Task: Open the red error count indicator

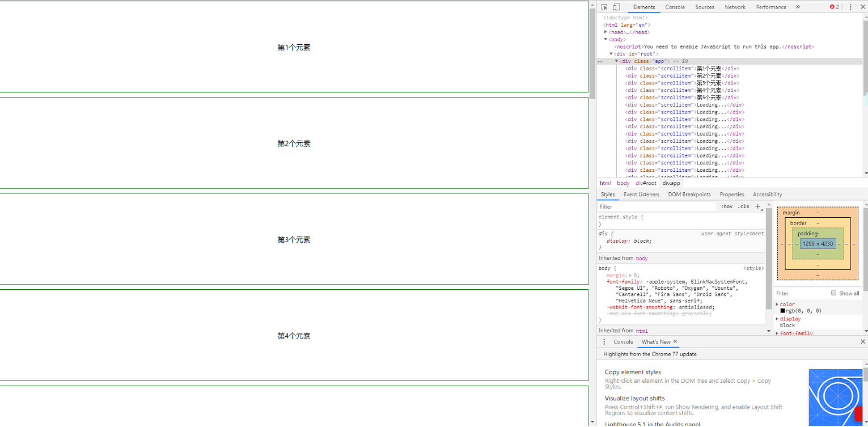Action: [x=835, y=7]
